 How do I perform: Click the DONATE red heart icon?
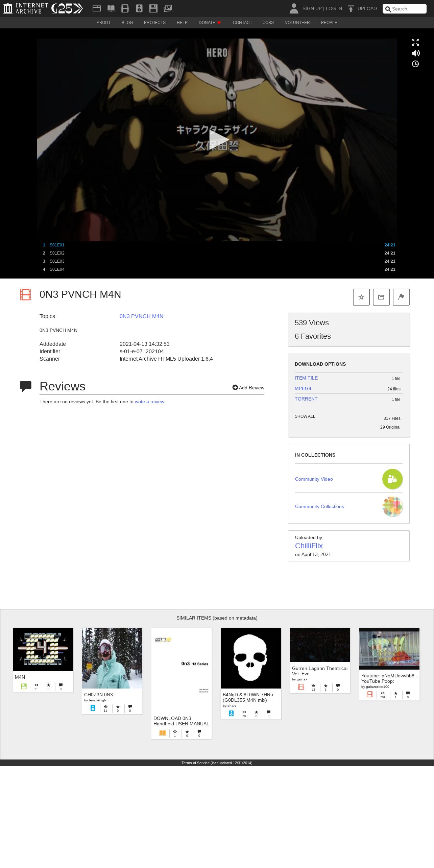tap(219, 23)
